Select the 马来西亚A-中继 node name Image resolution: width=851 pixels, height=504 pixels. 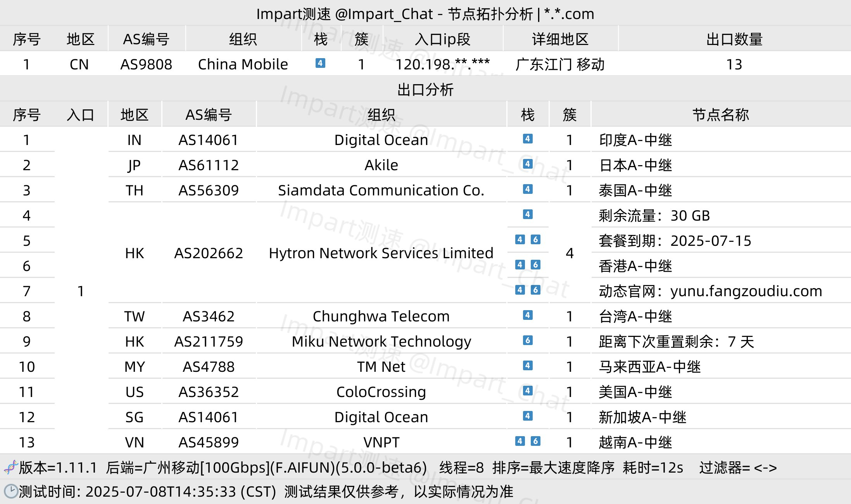coord(649,367)
